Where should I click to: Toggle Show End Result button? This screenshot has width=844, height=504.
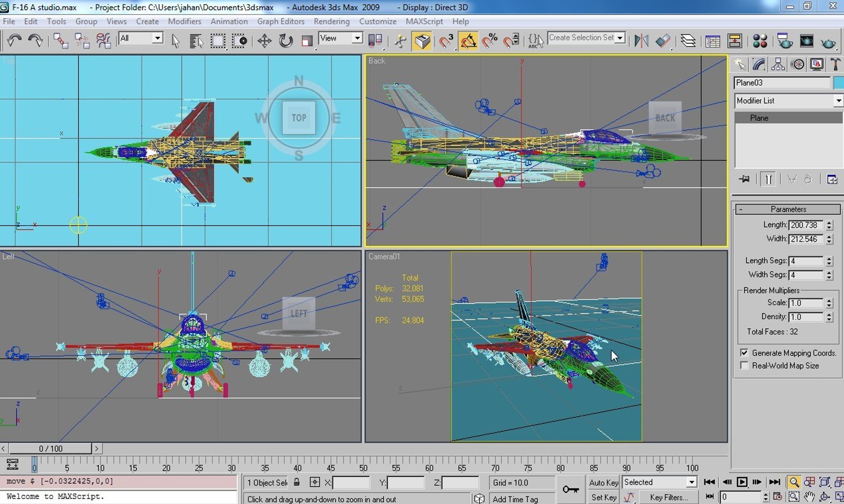[x=768, y=179]
